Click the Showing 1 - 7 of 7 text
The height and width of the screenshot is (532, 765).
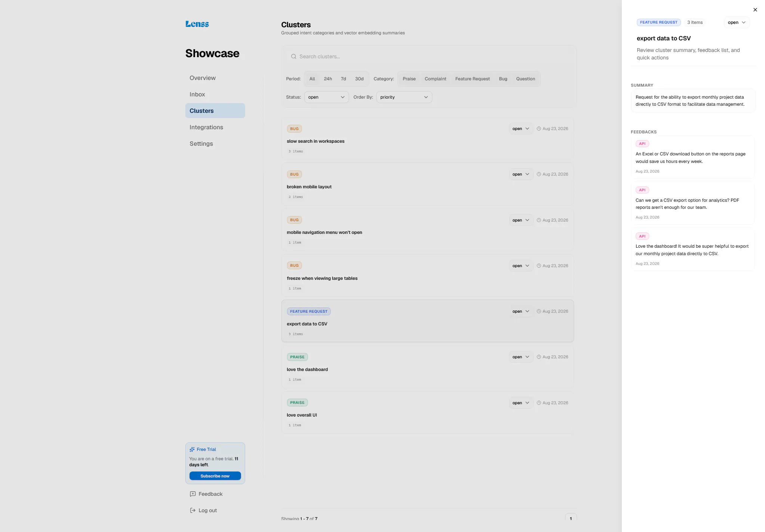coord(299,519)
